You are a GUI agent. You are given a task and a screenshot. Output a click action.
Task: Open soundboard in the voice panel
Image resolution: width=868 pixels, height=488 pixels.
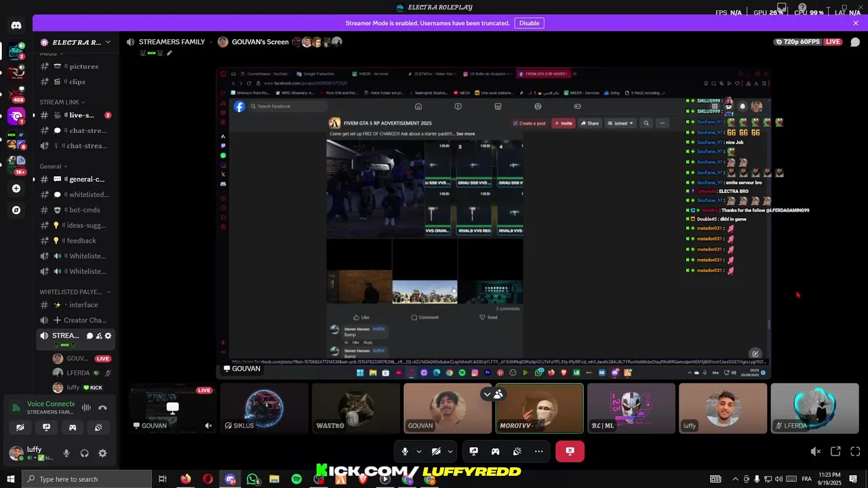(x=98, y=428)
